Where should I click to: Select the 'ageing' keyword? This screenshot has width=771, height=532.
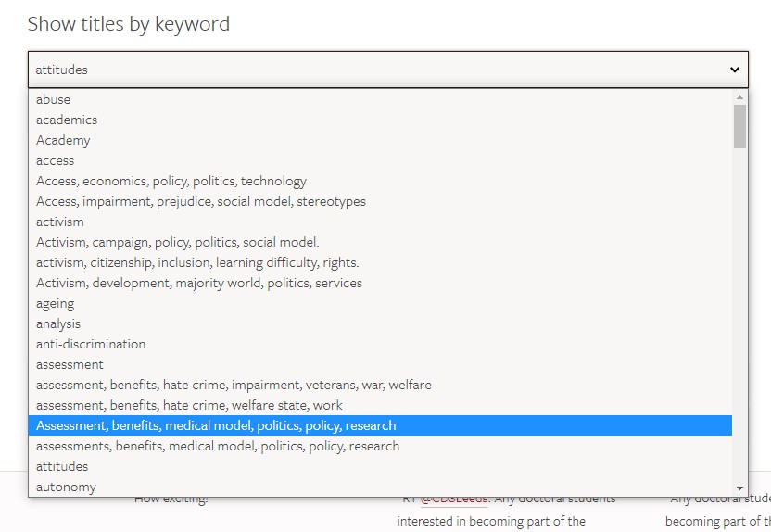pos(55,303)
